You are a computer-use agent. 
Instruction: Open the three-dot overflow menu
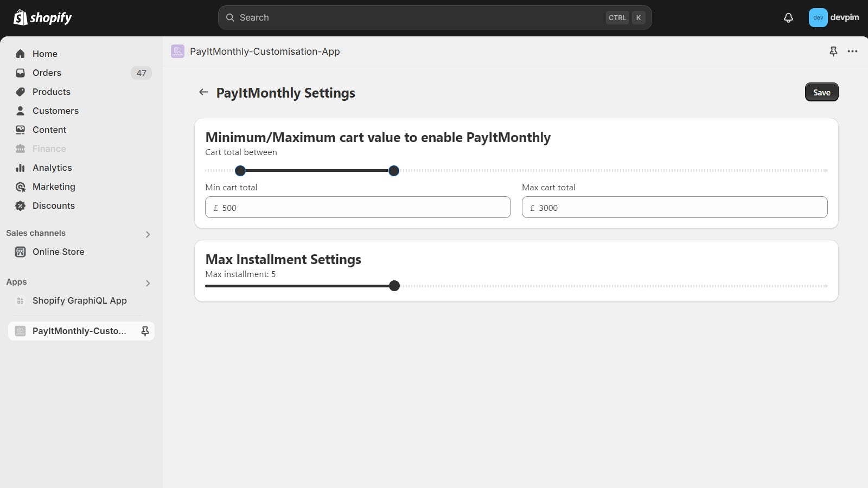click(x=852, y=51)
